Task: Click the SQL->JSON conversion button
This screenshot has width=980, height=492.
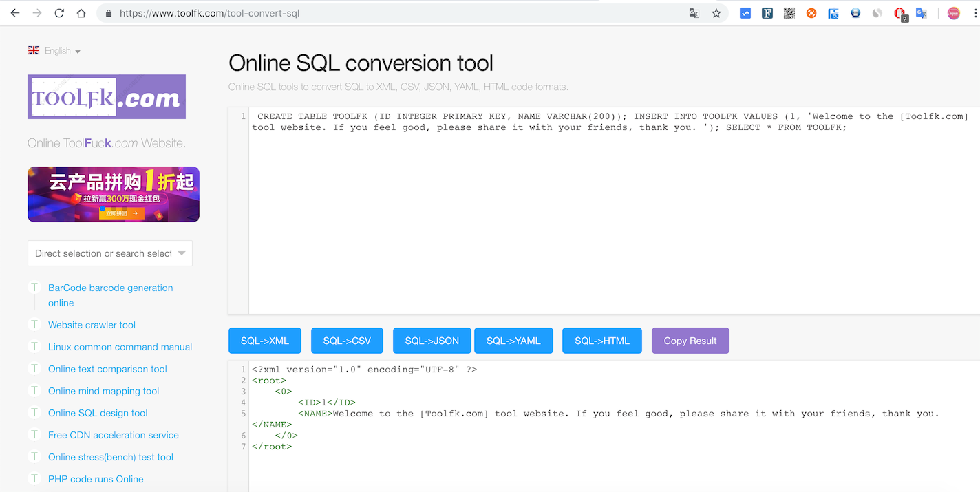Action: point(432,340)
